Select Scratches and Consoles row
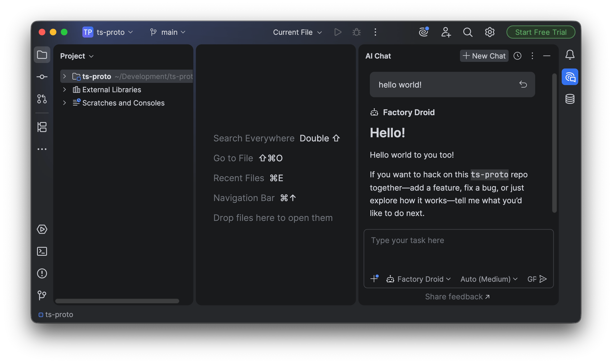612x364 pixels. (127, 103)
